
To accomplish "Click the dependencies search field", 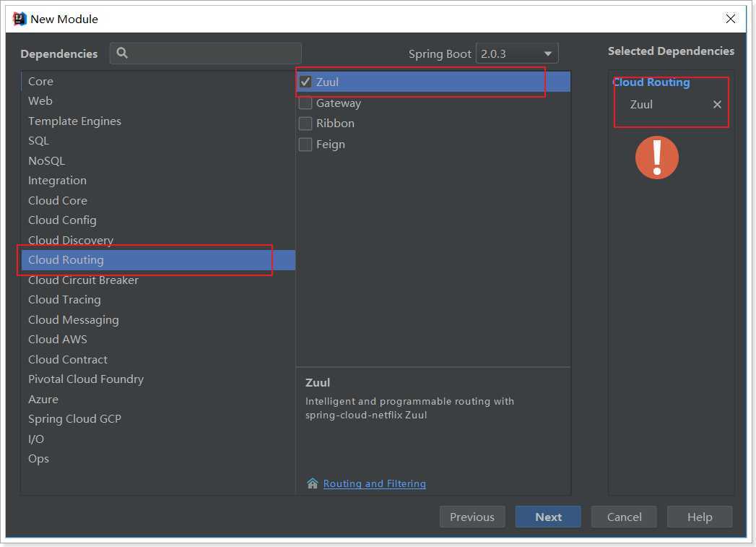I will tap(206, 53).
